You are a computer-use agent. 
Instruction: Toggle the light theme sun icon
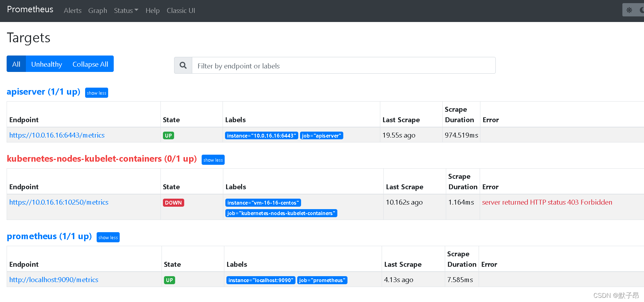(x=629, y=10)
